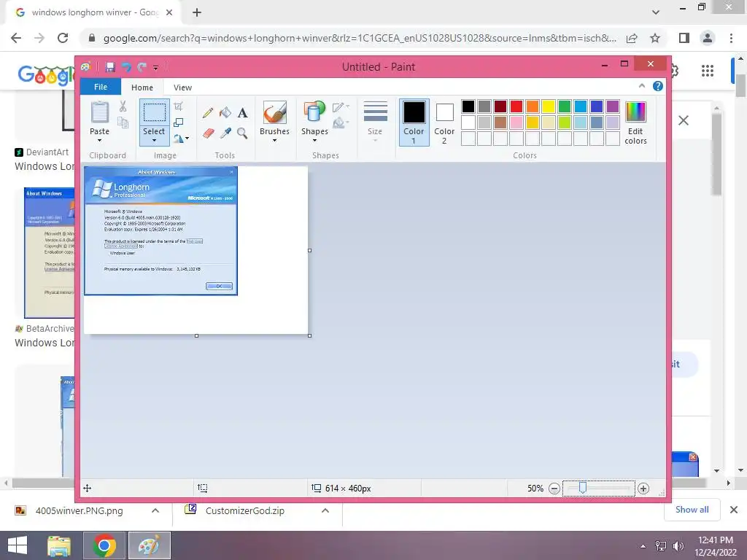This screenshot has width=747, height=560.
Task: Click Show all downloads
Action: coord(692,510)
